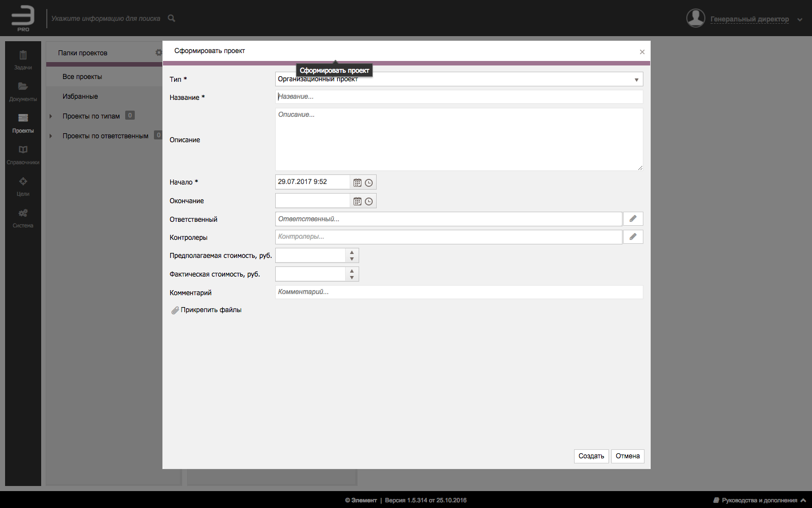Open calendar picker for Окончание date

point(357,202)
